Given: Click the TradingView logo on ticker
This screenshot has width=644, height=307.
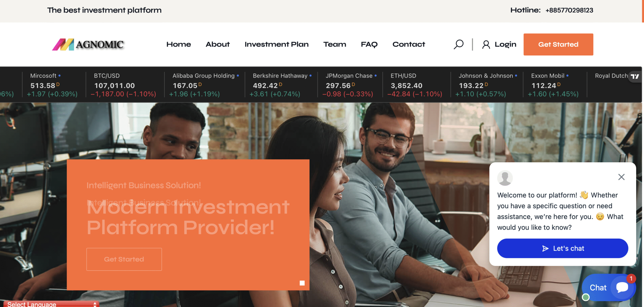Looking at the screenshot, I should (635, 76).
